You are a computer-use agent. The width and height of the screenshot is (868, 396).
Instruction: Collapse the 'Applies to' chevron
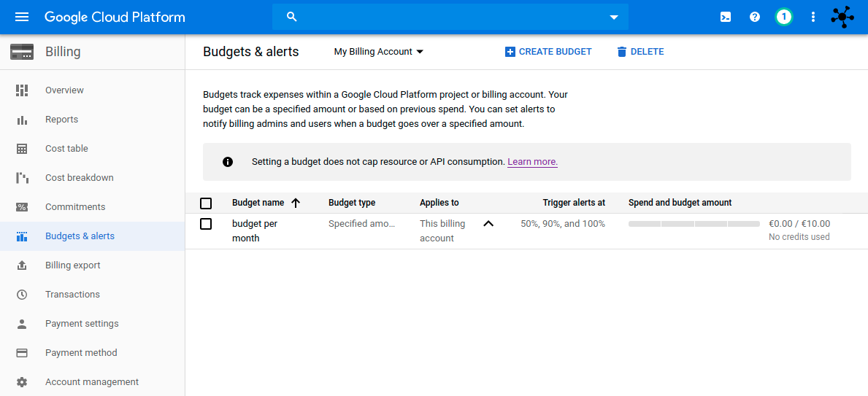click(488, 224)
